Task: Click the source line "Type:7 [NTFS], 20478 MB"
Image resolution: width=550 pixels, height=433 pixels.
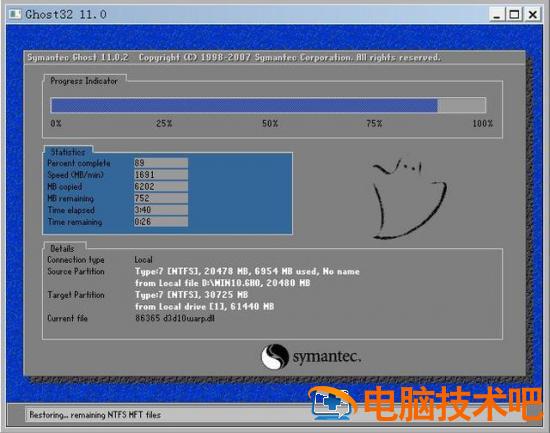Action: (x=247, y=271)
